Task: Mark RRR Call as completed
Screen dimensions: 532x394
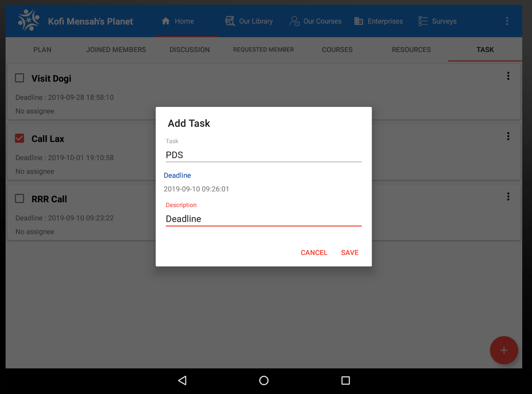Action: tap(19, 198)
